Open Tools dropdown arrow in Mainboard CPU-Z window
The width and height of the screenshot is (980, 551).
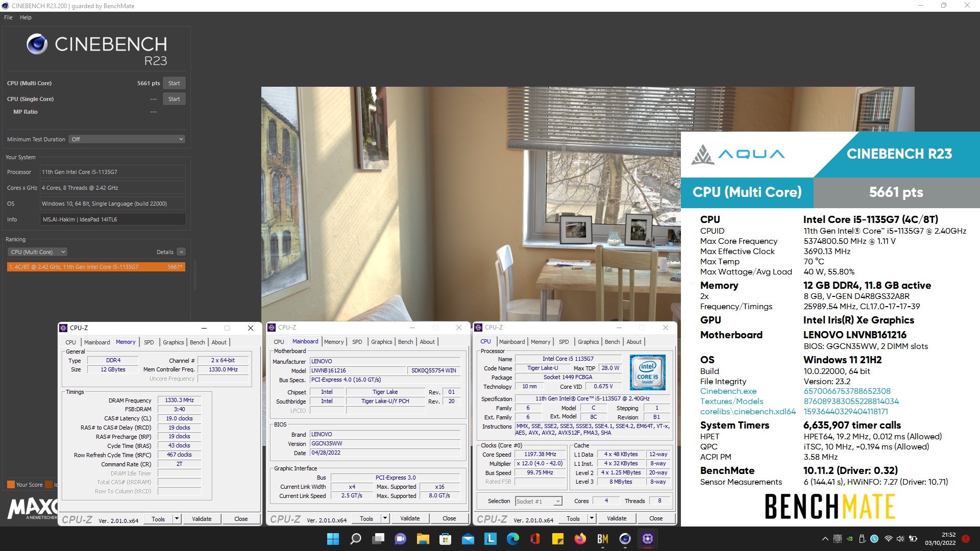pyautogui.click(x=385, y=518)
